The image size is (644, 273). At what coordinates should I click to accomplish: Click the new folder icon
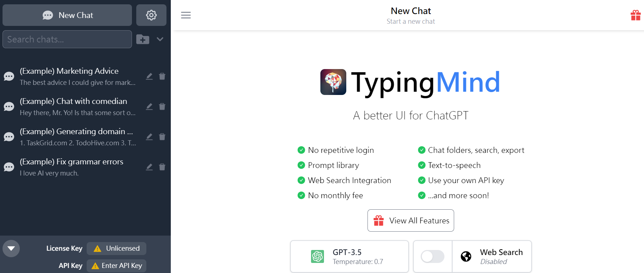(143, 39)
